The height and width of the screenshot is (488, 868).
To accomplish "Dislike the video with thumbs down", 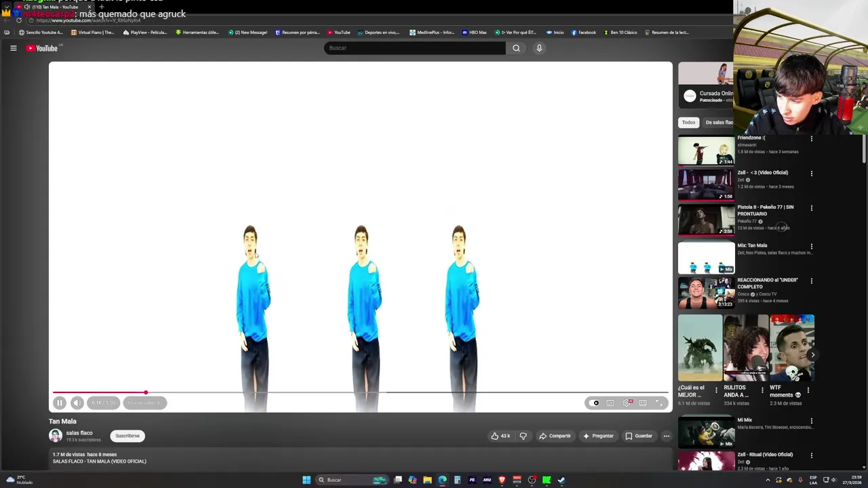I will [523, 436].
